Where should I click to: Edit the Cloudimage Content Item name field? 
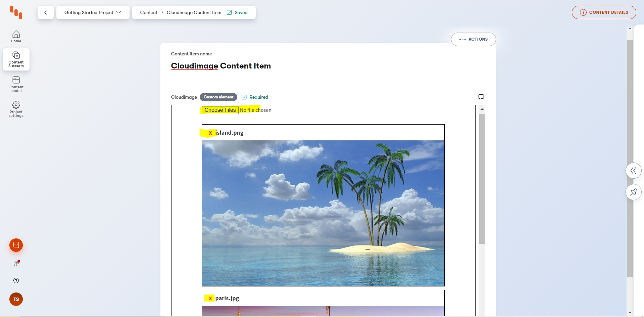[221, 66]
